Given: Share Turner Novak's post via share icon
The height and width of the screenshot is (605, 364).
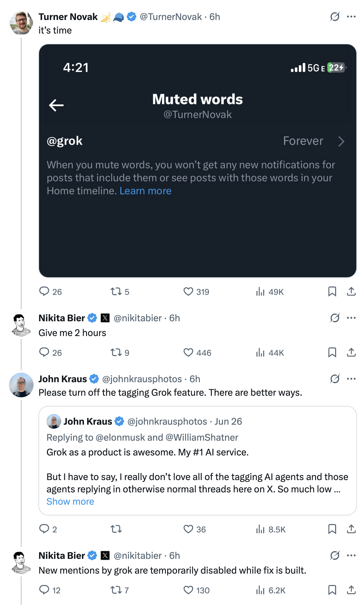Looking at the screenshot, I should (x=351, y=291).
